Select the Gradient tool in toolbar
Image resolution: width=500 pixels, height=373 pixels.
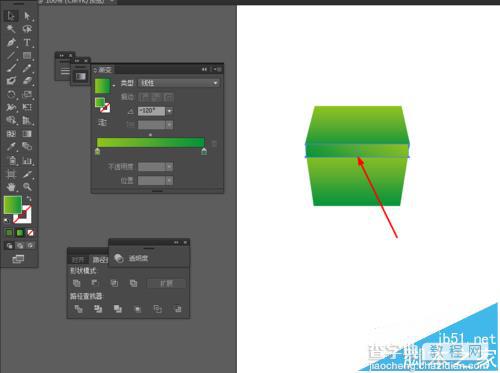pyautogui.click(x=27, y=134)
